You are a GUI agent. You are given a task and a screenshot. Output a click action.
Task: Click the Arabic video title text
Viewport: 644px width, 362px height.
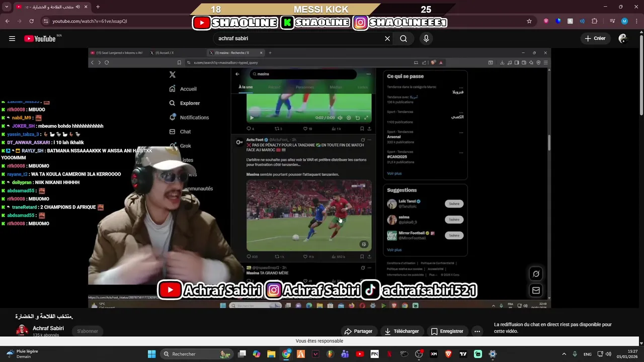click(x=44, y=316)
